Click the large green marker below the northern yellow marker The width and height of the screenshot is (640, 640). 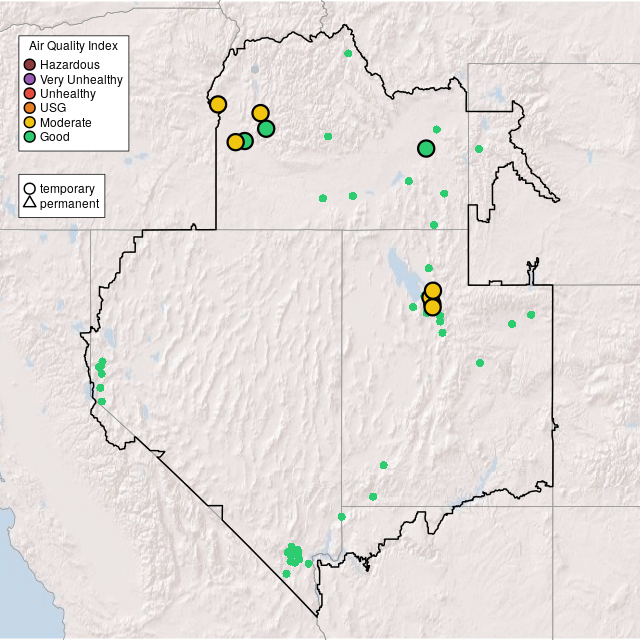click(x=266, y=128)
